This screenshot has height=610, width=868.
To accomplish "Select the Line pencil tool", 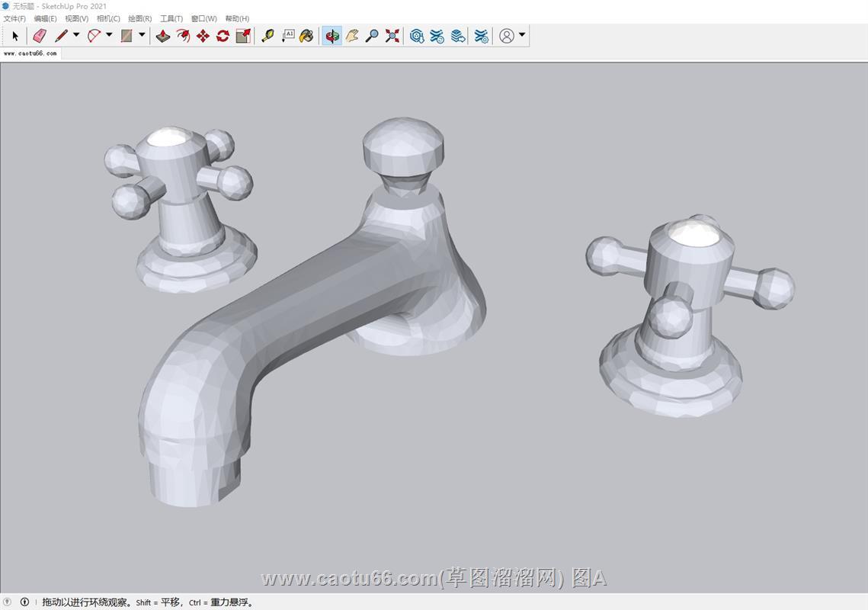I will point(62,36).
